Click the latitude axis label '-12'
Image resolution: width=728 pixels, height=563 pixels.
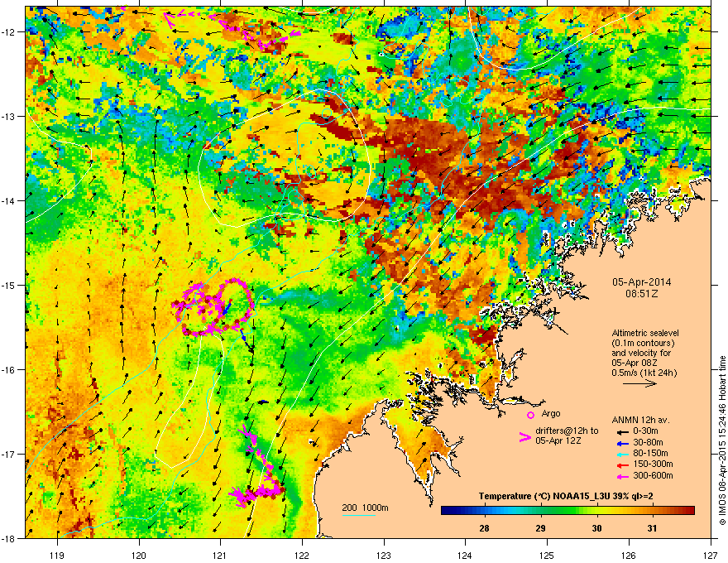coord(9,31)
